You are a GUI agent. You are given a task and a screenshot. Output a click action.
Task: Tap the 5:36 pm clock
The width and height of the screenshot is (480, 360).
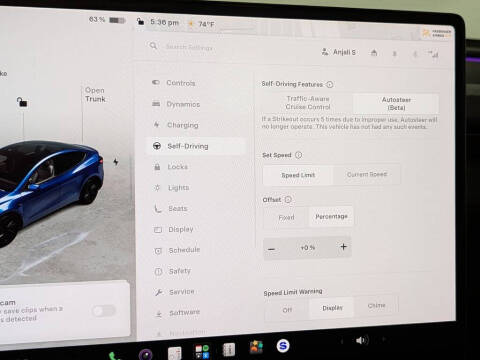(x=164, y=22)
